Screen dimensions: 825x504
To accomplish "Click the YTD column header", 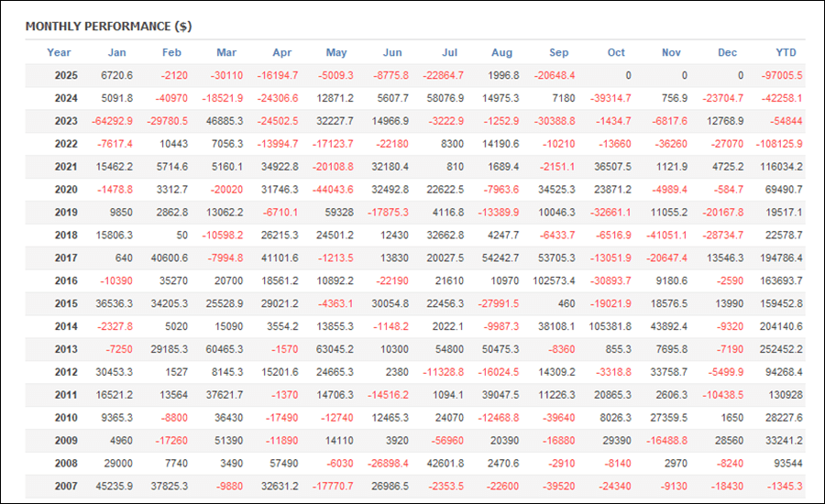I will coord(786,52).
